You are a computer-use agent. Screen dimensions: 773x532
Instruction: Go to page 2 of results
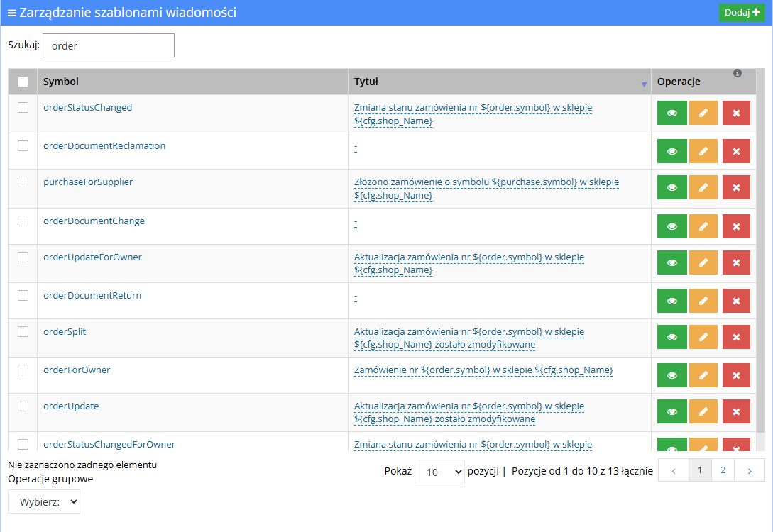(723, 470)
